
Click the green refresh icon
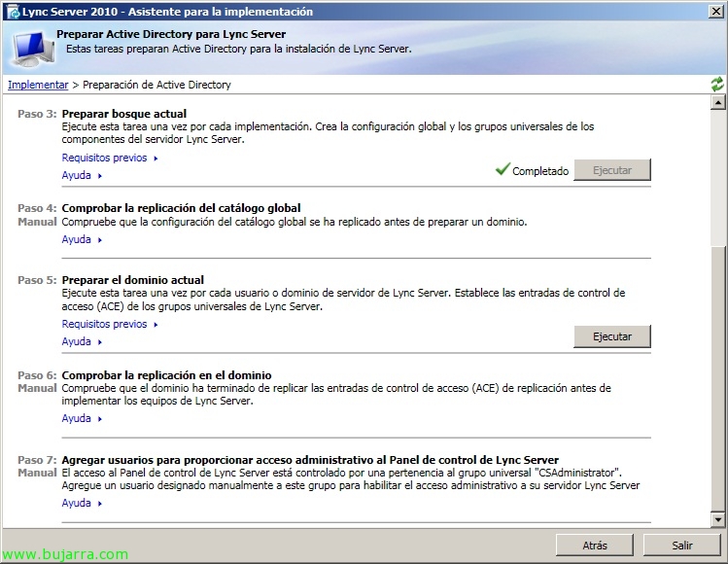[x=717, y=84]
